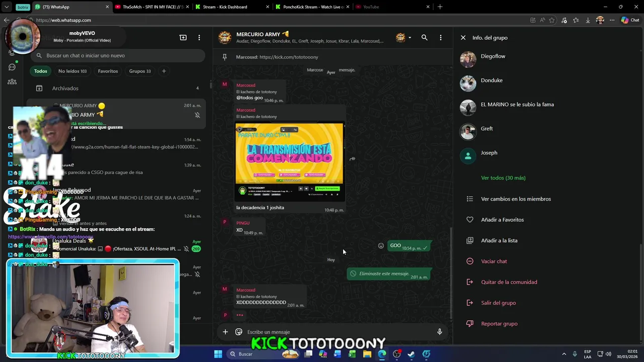The width and height of the screenshot is (644, 362).
Task: Open sidebar options three-dots menu
Action: coord(199,38)
